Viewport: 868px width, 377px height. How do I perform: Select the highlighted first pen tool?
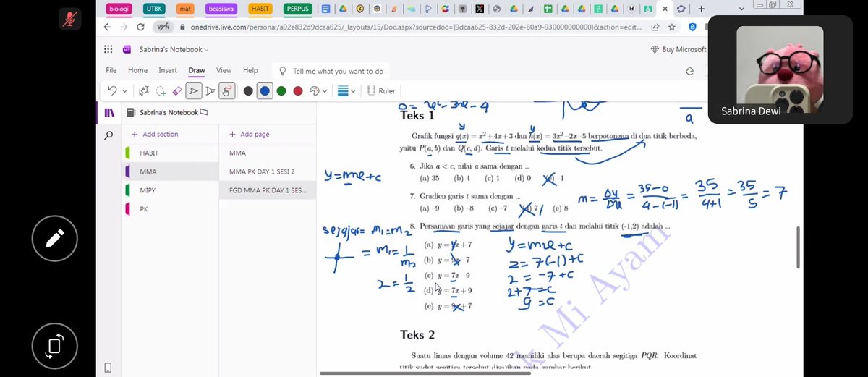[194, 90]
